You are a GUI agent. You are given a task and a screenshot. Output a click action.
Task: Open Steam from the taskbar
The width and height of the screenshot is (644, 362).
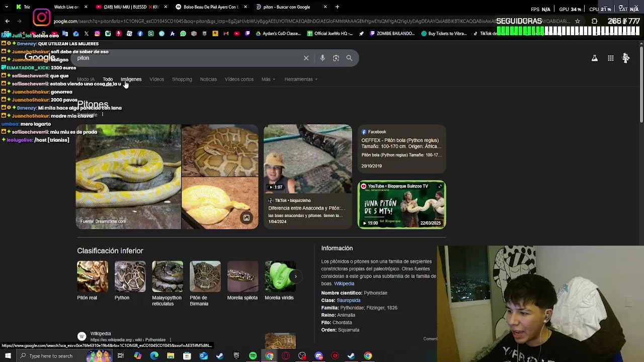[220, 356]
